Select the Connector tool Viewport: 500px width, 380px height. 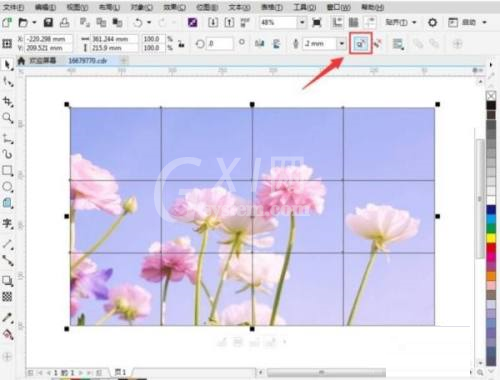click(x=7, y=260)
